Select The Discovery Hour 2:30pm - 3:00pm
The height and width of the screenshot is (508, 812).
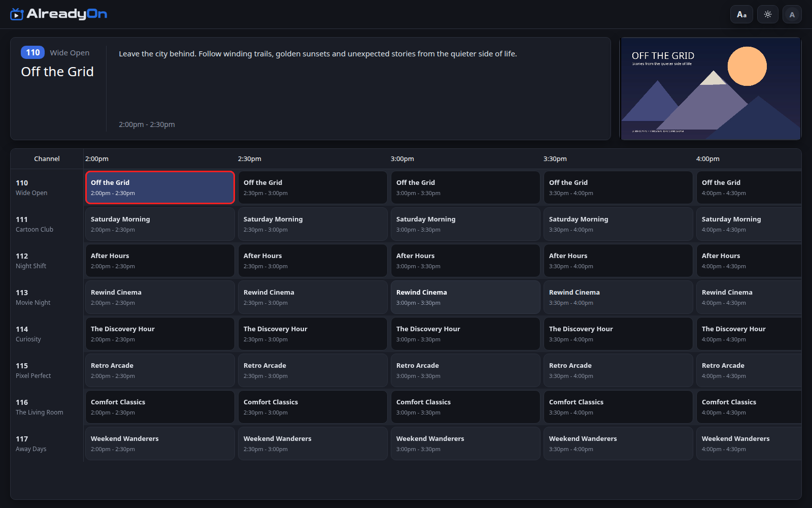tap(313, 334)
